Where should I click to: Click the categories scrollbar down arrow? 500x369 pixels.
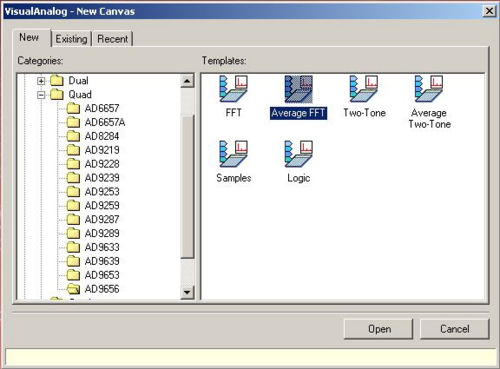187,292
